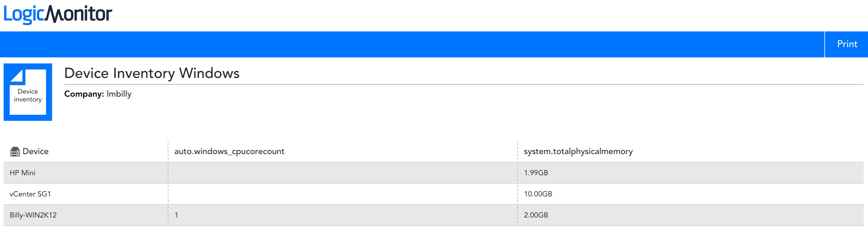Viewport: 868px width, 232px height.
Task: Click the empty core count cell for vCenter SG1
Action: click(x=343, y=194)
